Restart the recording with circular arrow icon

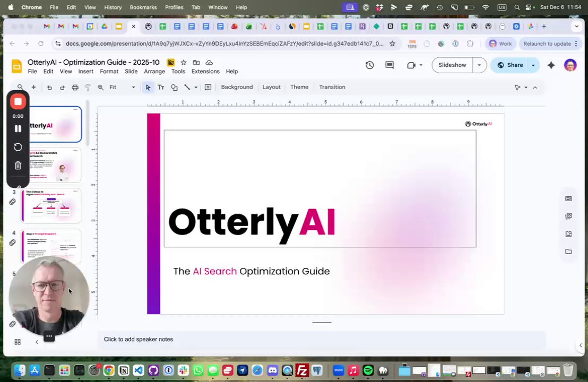(x=18, y=147)
